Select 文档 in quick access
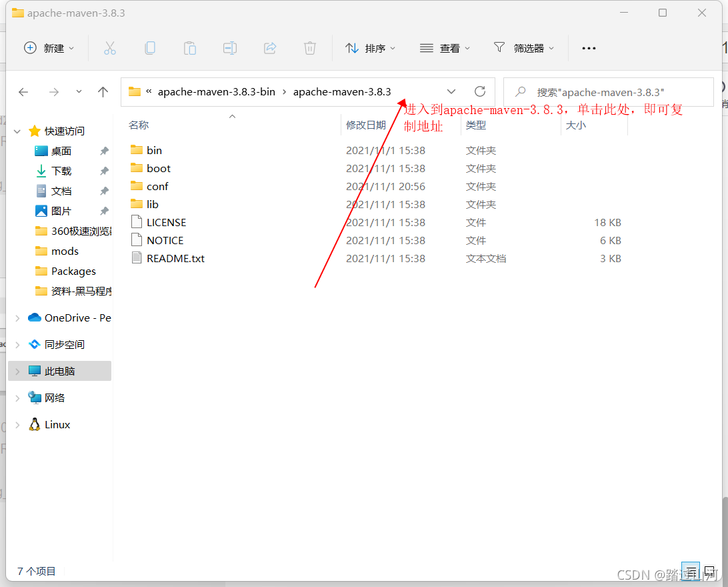Image resolution: width=728 pixels, height=587 pixels. 61,191
